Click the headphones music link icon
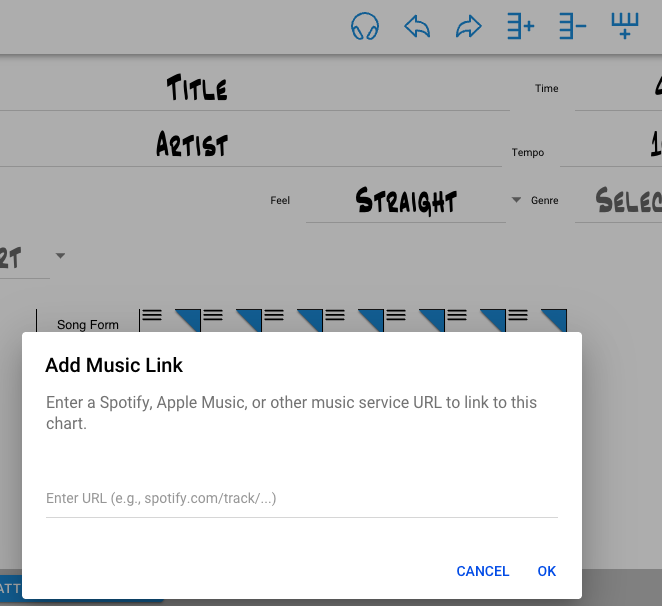 pyautogui.click(x=365, y=27)
